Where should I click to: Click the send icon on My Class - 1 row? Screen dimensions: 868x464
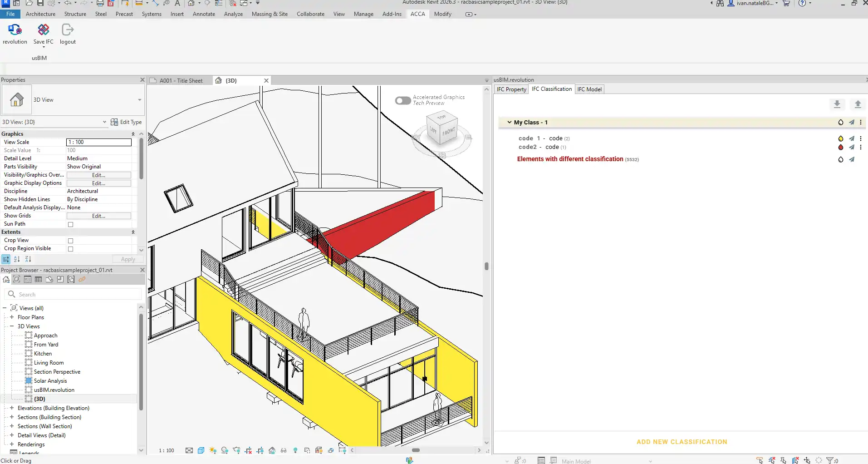[x=852, y=122]
